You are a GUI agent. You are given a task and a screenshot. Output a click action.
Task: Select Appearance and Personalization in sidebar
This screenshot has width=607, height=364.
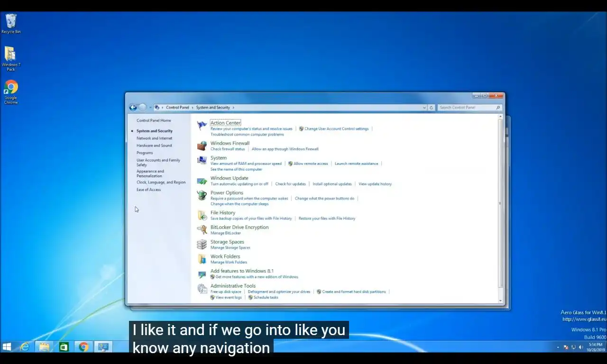point(150,173)
